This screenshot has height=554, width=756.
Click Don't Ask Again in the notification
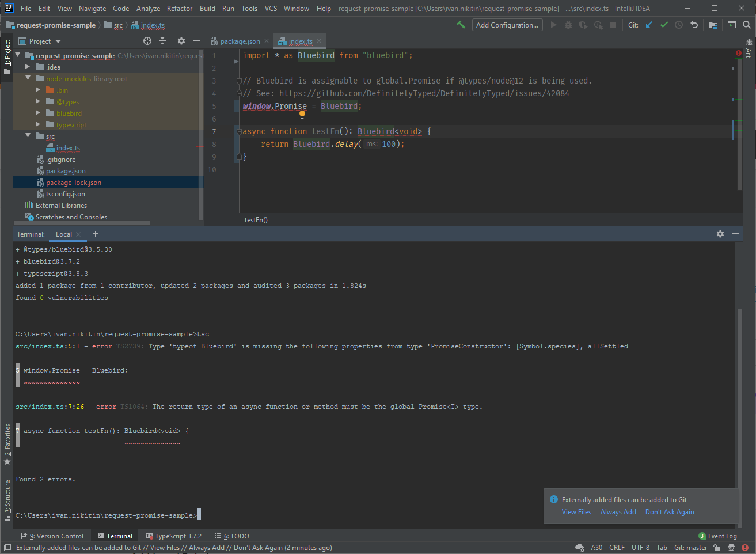click(x=670, y=512)
